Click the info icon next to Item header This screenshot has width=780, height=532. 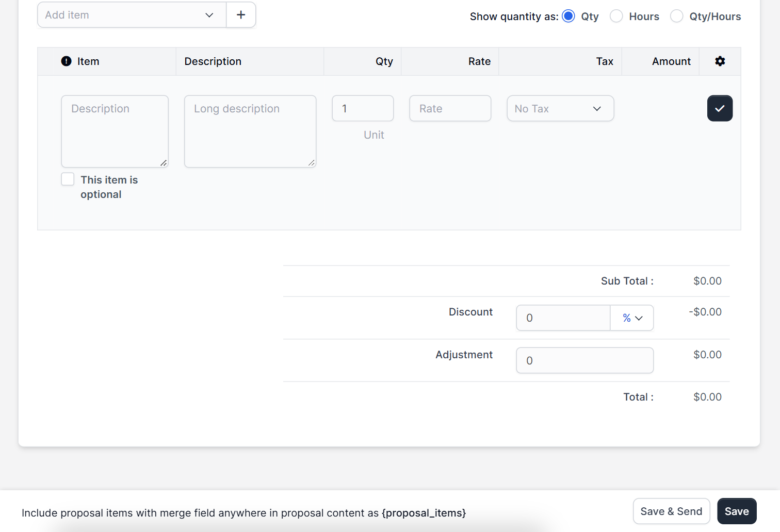tap(67, 61)
